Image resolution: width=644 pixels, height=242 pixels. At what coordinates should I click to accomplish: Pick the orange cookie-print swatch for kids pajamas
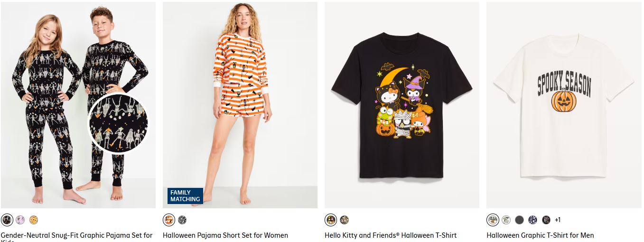click(33, 220)
